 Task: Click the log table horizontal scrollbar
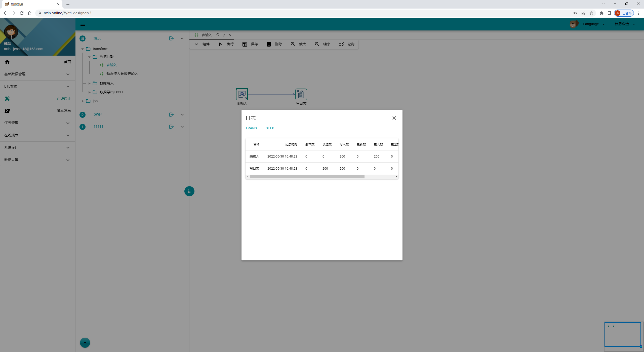(307, 177)
